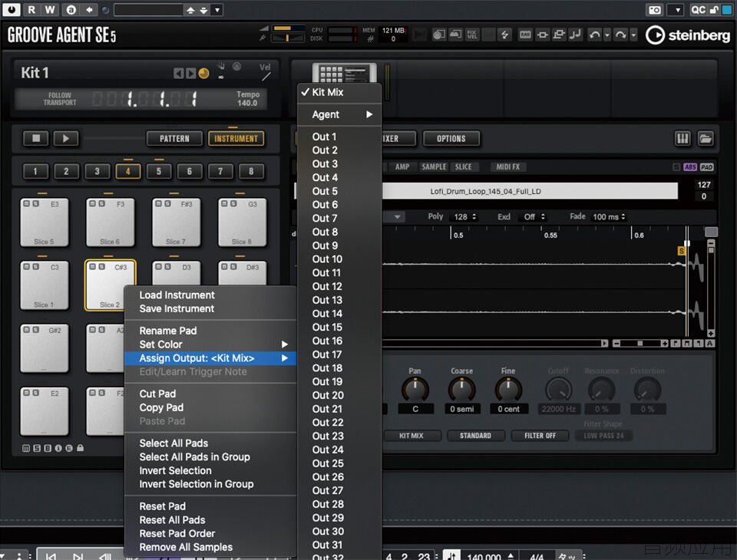Click the waveform zoom-out minus icon

click(x=616, y=344)
